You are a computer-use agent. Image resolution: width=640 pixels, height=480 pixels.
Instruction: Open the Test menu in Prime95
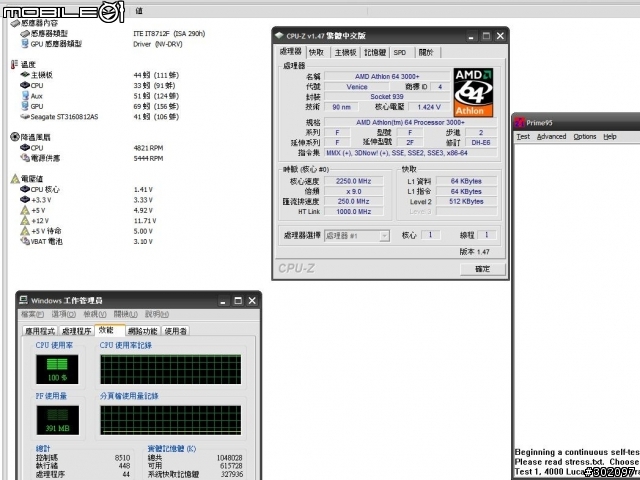pos(523,137)
